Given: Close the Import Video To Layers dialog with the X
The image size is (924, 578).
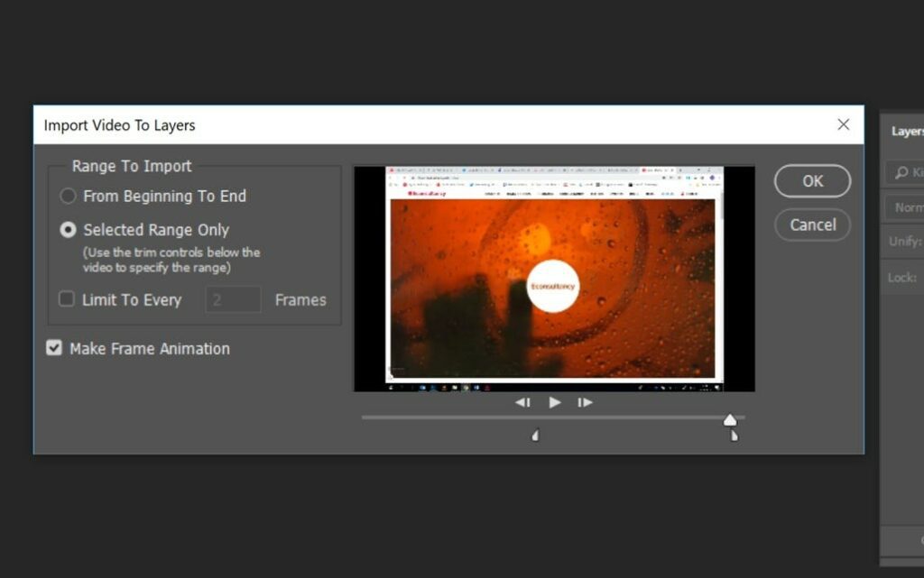Looking at the screenshot, I should 843,124.
